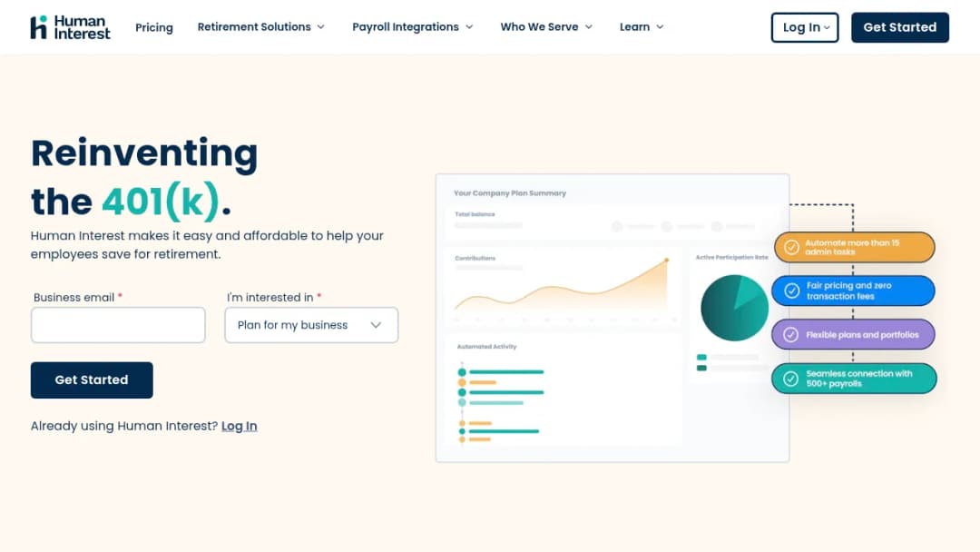
Task: Click the checkmark icon on the orange badge
Action: tap(791, 247)
